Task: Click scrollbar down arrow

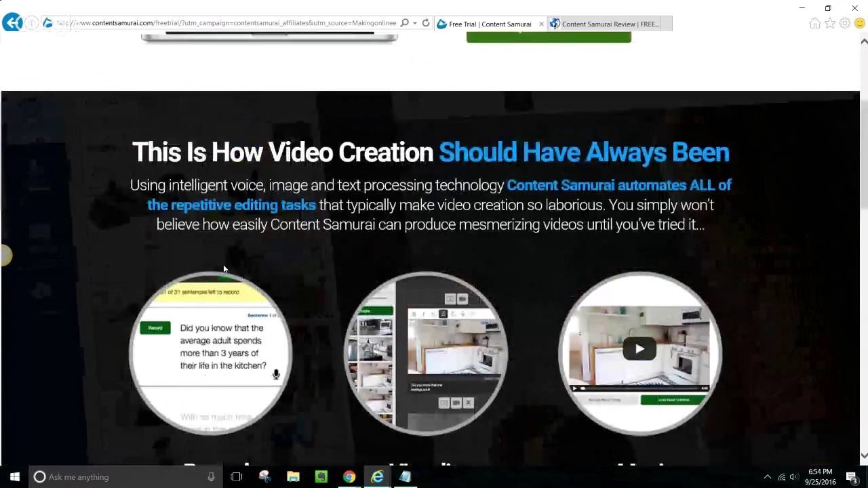Action: pyautogui.click(x=864, y=455)
